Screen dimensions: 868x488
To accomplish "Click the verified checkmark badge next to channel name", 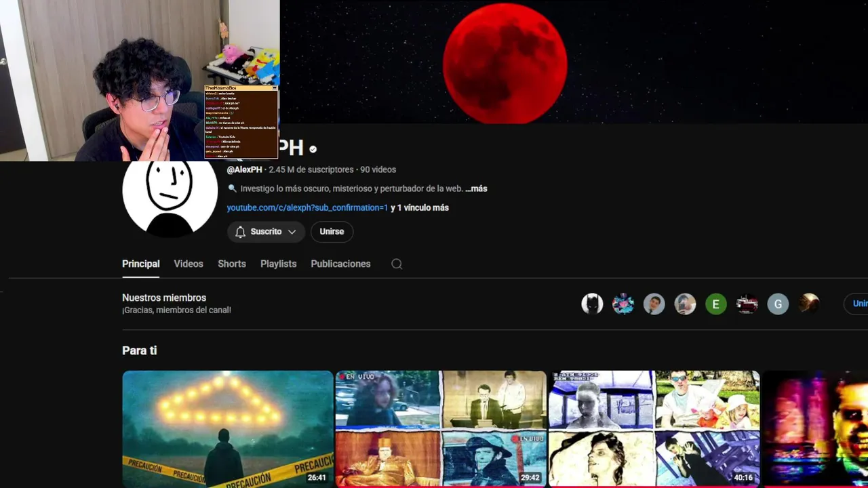I will pyautogui.click(x=313, y=149).
